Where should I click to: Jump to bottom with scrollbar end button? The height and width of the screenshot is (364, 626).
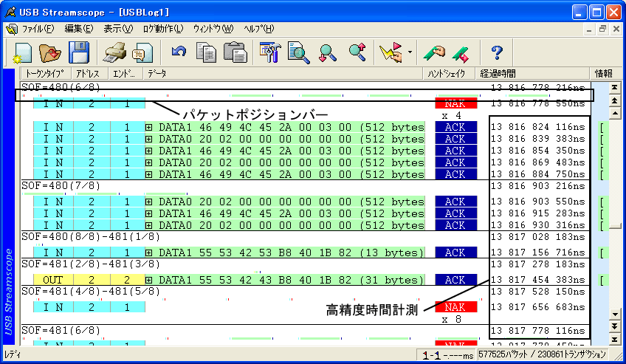(614, 340)
